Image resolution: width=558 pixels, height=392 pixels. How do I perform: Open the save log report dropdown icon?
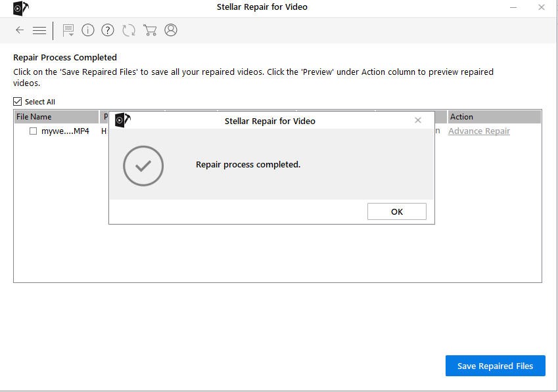tap(68, 30)
